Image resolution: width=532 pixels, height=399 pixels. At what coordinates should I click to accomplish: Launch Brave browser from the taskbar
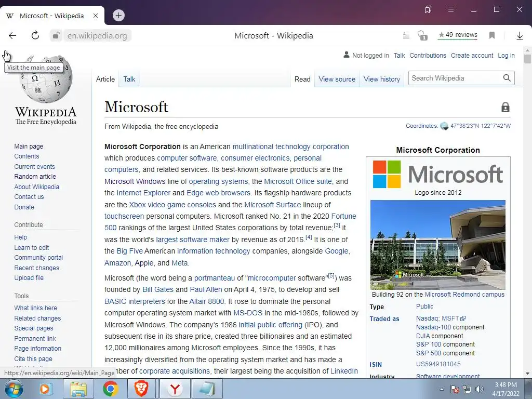(141, 389)
